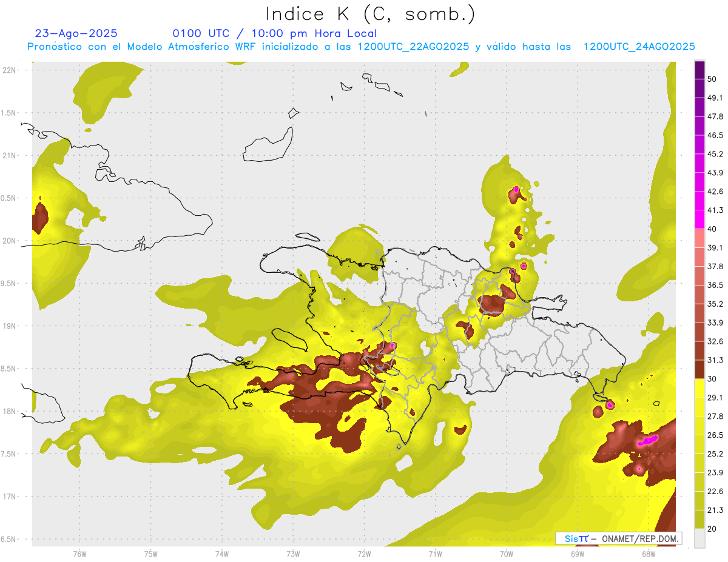Click the colorbar value '50'
Viewport: 728px width, 562px height.
click(712, 79)
